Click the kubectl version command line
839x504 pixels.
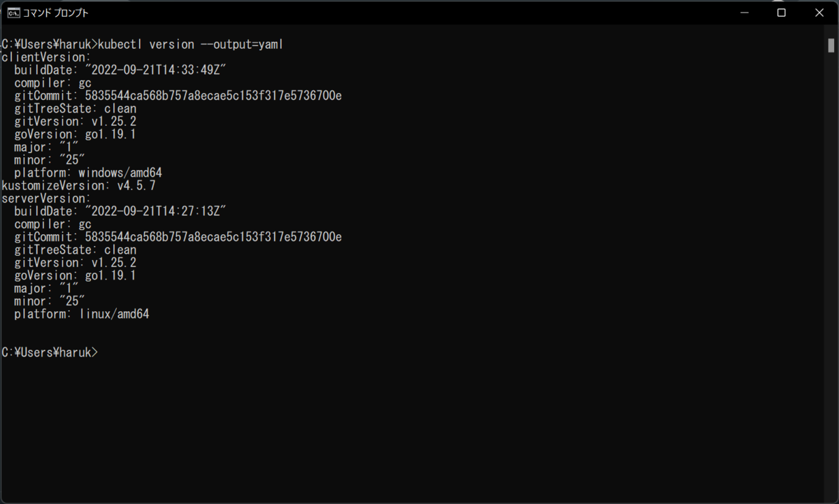pyautogui.click(x=142, y=45)
